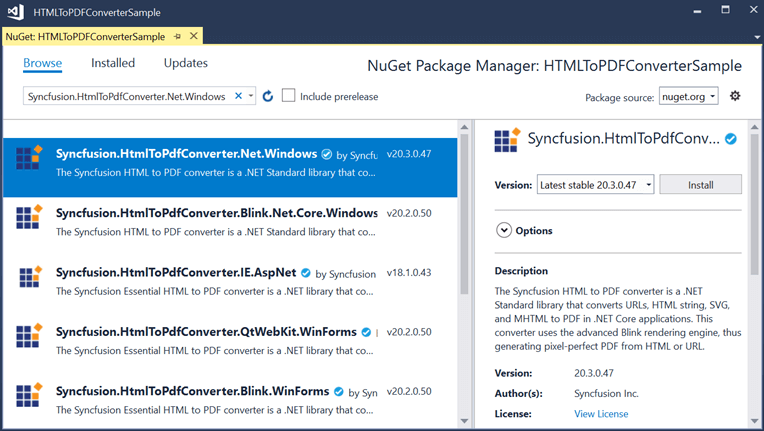Enable the Include prerelease checkbox
This screenshot has width=764, height=431.
(288, 96)
